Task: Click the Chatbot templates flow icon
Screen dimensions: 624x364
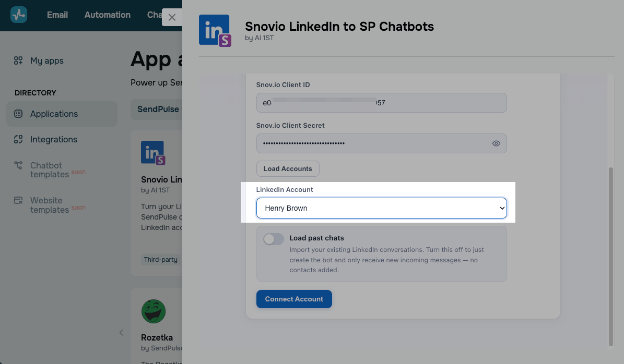Action: pyautogui.click(x=18, y=165)
